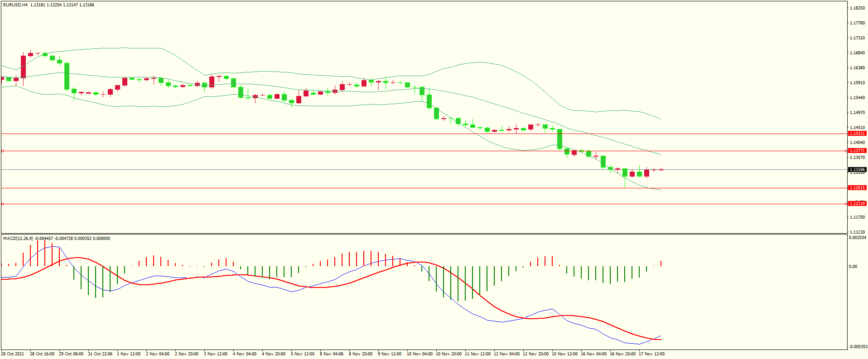Click the 1.11230 price scale label
This screenshot has height=359, width=868.
[x=857, y=232]
